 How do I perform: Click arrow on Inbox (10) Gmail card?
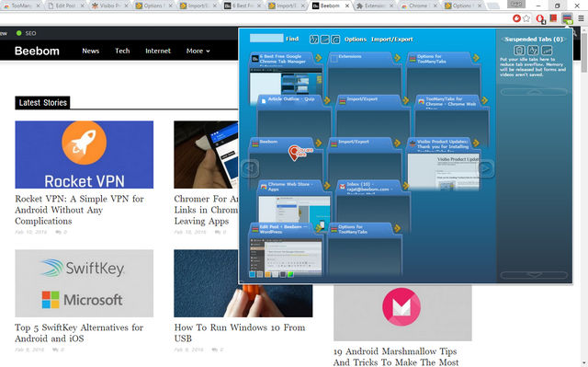pyautogui.click(x=406, y=186)
